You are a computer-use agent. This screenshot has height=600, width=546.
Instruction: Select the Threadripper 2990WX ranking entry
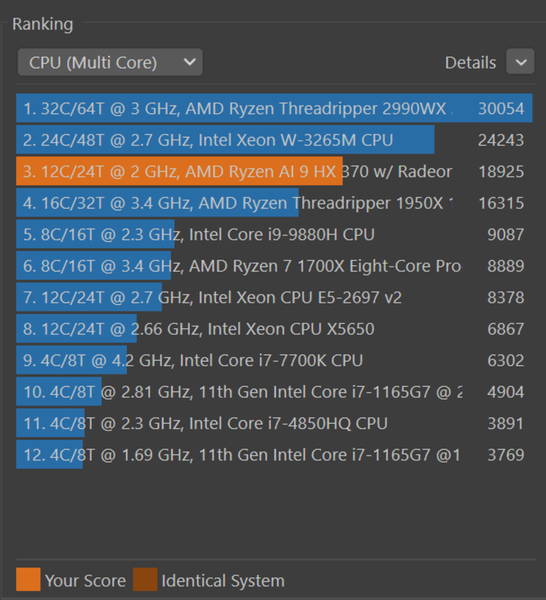click(x=274, y=108)
